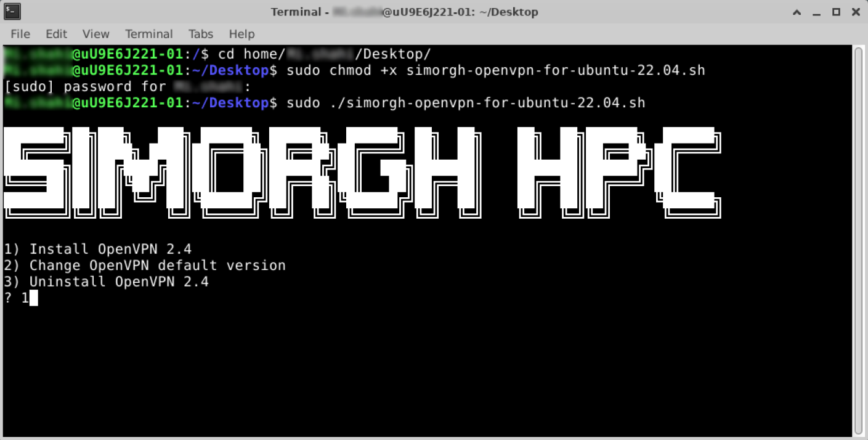
Task: Click the window title ending in '~/Desktop'
Action: click(x=404, y=12)
